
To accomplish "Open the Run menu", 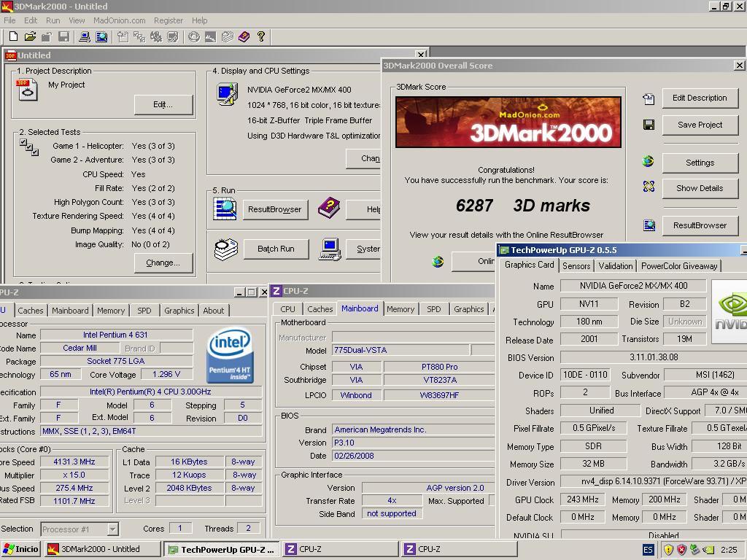I will coord(53,20).
